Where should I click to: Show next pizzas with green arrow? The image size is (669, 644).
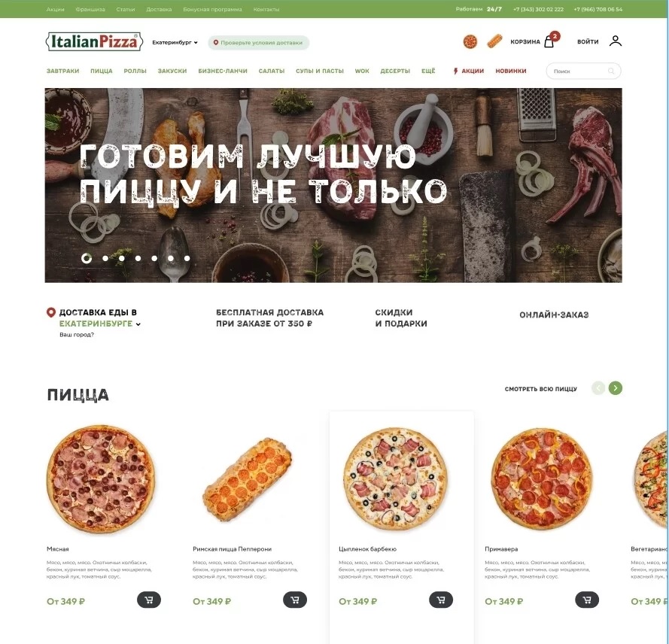[616, 388]
